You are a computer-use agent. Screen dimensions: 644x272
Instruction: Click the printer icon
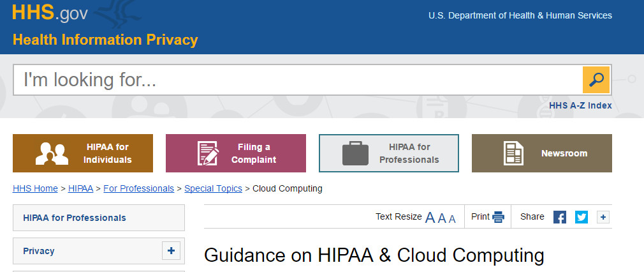click(498, 217)
